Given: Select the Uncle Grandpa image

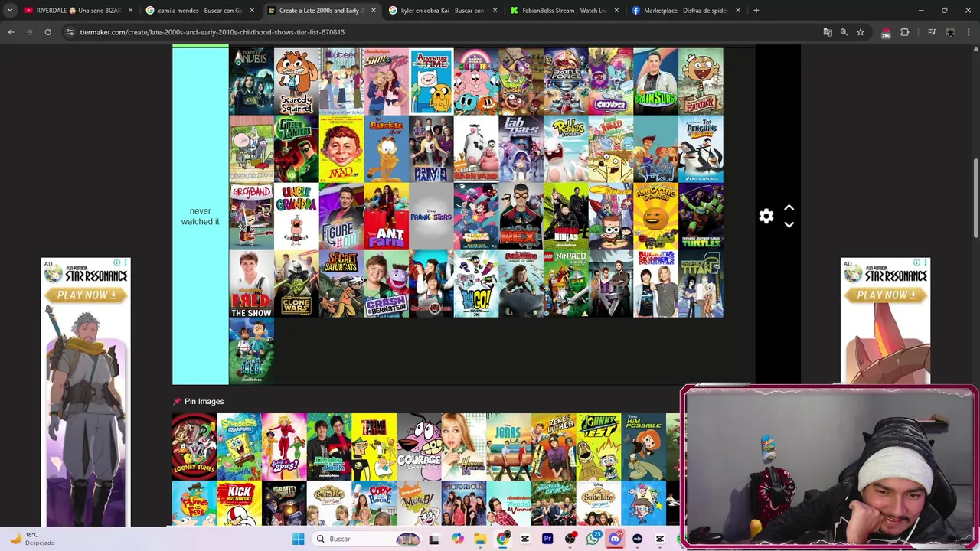Looking at the screenshot, I should 296,217.
